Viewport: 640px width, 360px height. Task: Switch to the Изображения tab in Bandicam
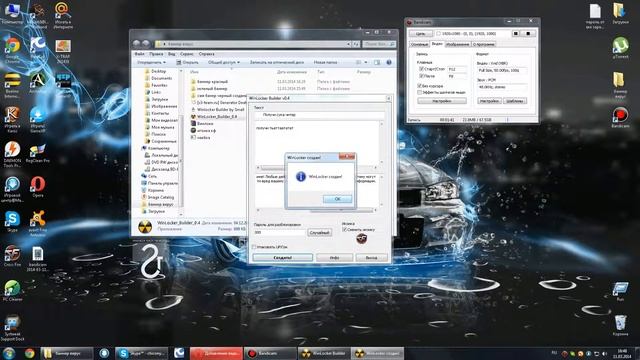point(457,44)
